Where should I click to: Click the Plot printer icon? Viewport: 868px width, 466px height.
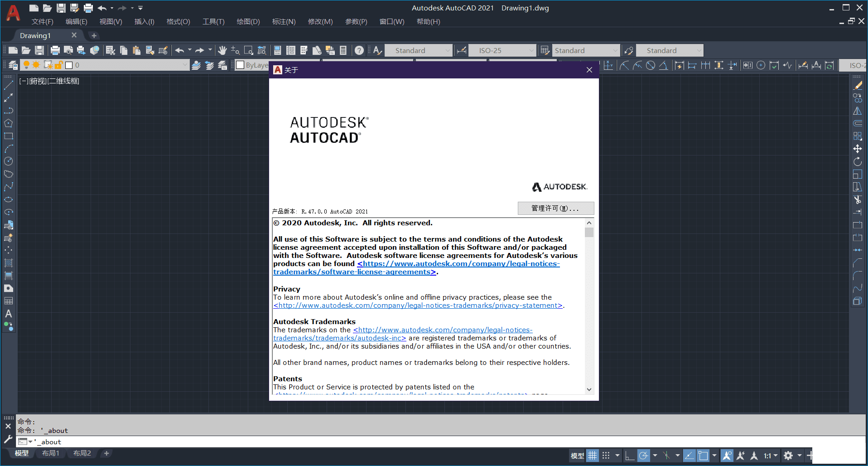55,50
